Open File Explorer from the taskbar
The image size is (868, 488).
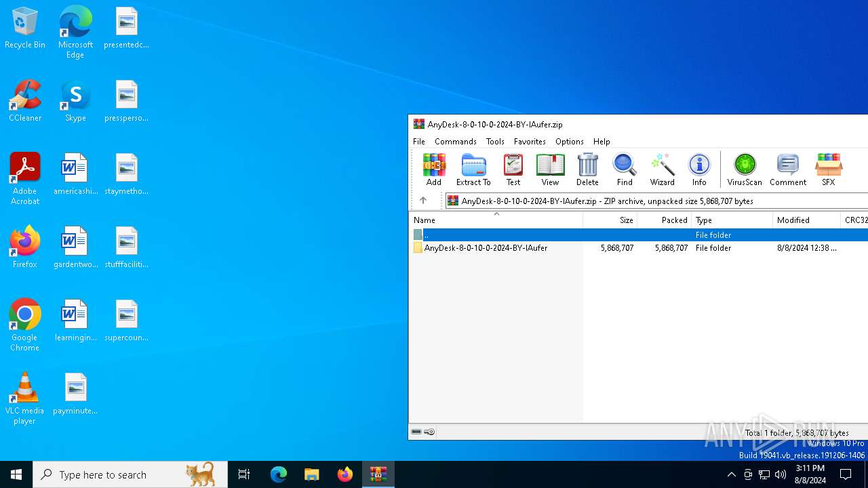tap(312, 474)
